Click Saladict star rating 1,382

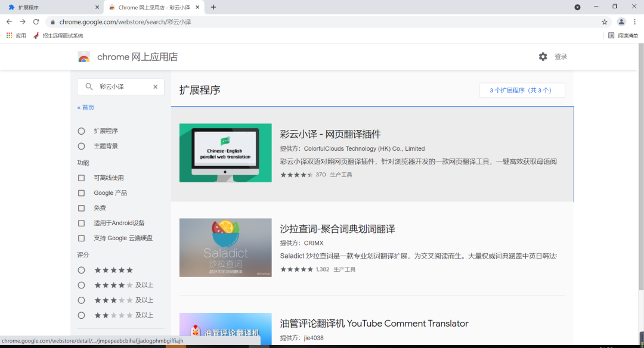tap(304, 269)
